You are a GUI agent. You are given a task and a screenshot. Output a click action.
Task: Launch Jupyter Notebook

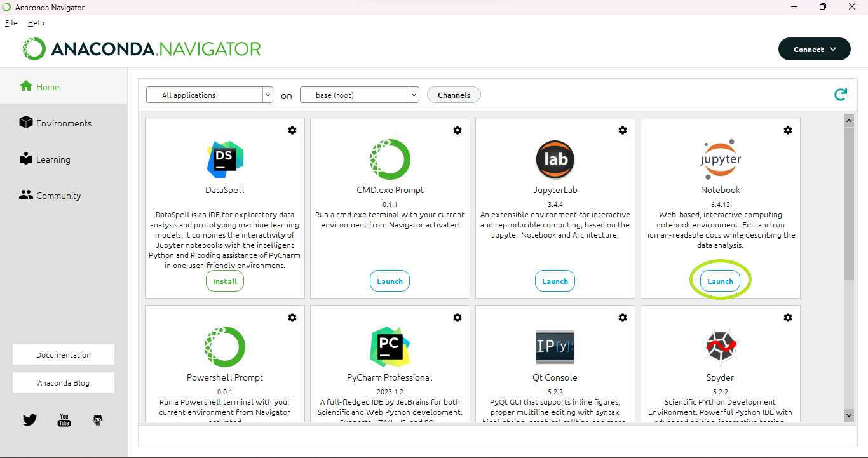(x=720, y=281)
